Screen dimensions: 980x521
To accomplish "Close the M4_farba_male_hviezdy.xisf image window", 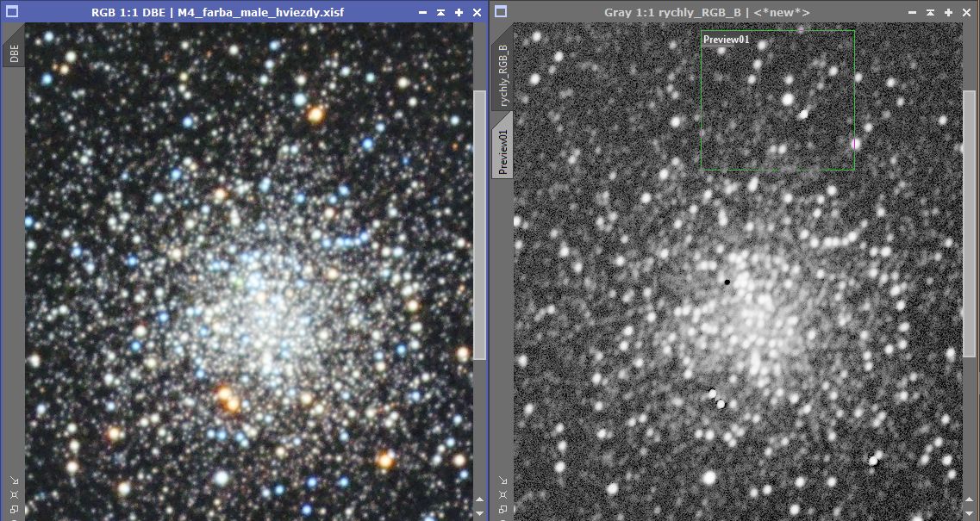I will (x=477, y=13).
